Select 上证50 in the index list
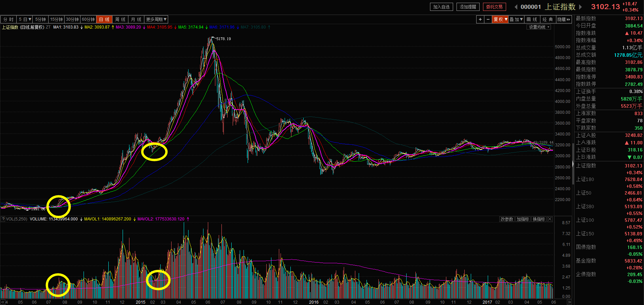The height and width of the screenshot is (305, 644). pyautogui.click(x=584, y=193)
